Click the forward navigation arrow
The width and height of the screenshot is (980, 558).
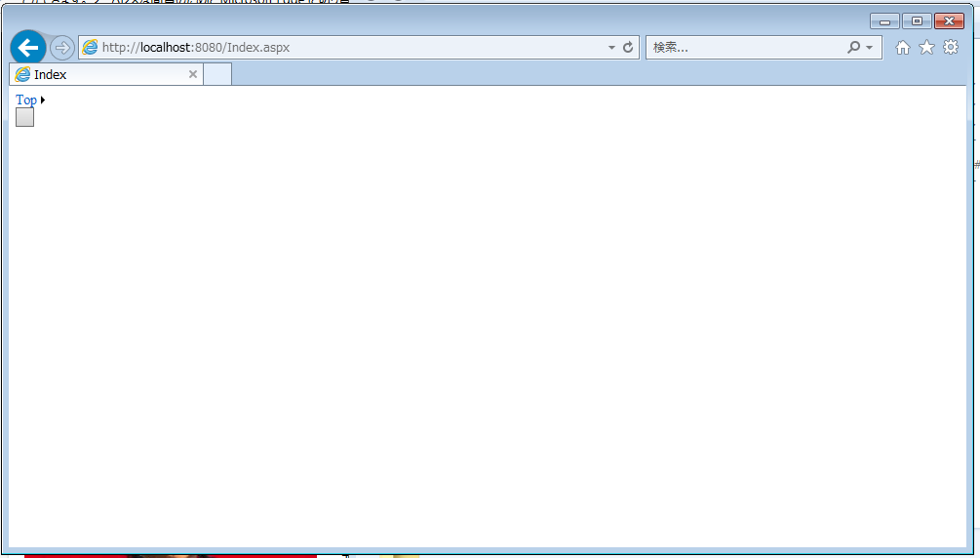click(x=61, y=48)
